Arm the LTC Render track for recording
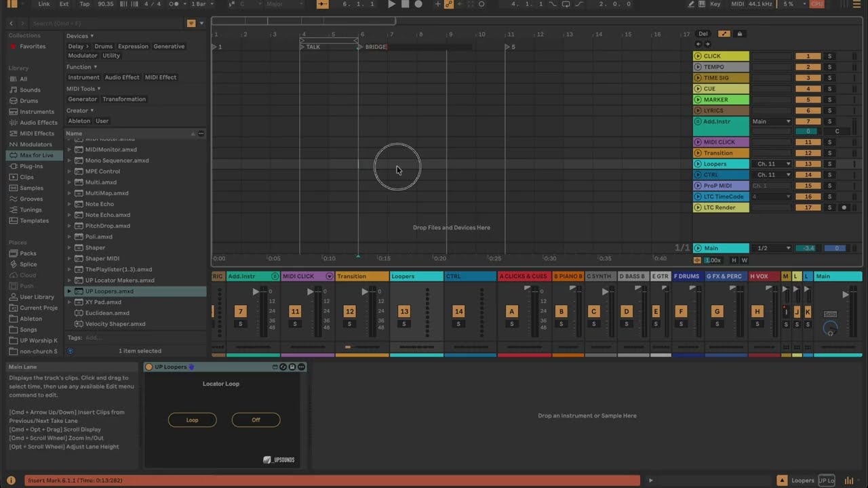868x488 pixels. [844, 207]
